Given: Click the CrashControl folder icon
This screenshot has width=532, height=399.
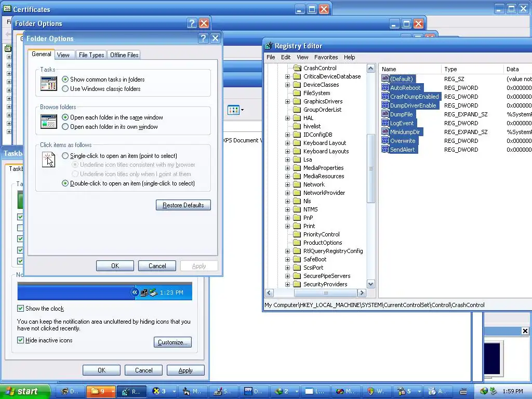Looking at the screenshot, I should [x=297, y=68].
